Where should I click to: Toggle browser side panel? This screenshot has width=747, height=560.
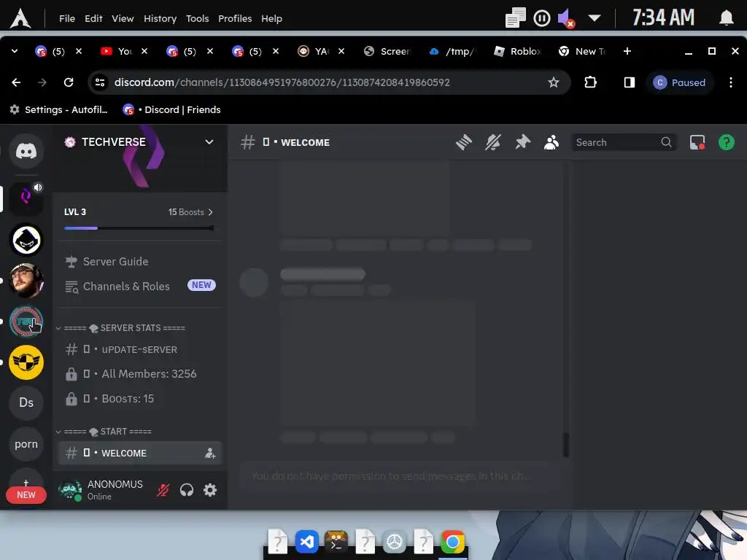pyautogui.click(x=630, y=82)
